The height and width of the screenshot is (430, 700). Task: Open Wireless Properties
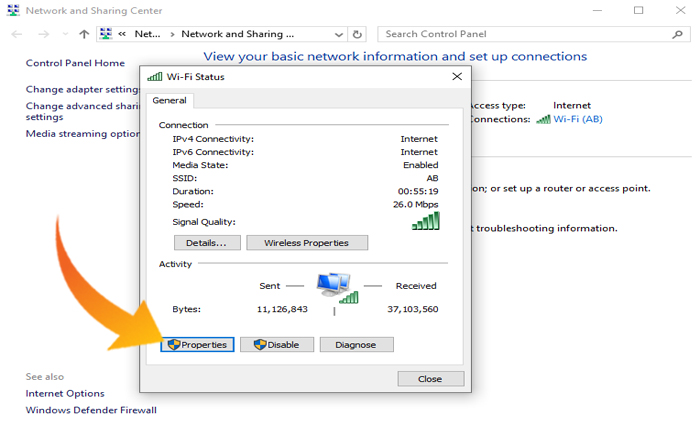click(x=305, y=243)
